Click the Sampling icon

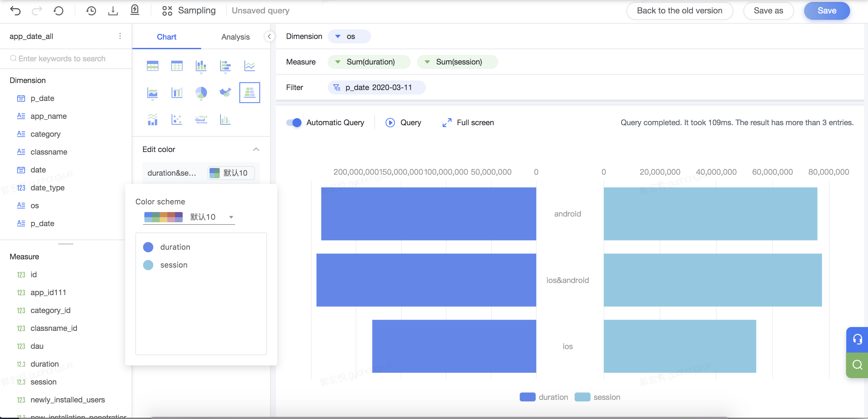[167, 11]
